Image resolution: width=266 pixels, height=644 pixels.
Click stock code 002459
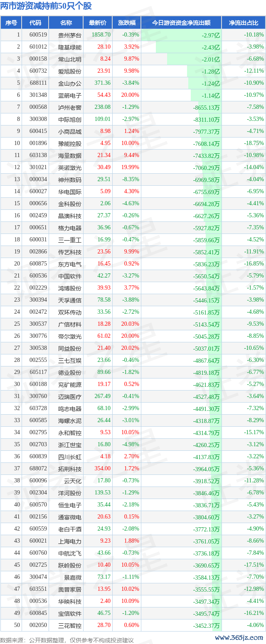tap(38, 216)
